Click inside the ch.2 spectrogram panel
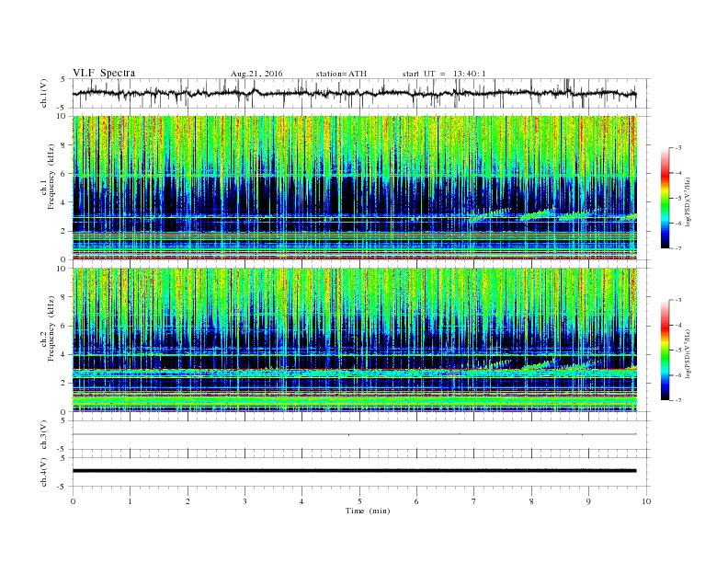This screenshot has width=728, height=563. coord(355,340)
